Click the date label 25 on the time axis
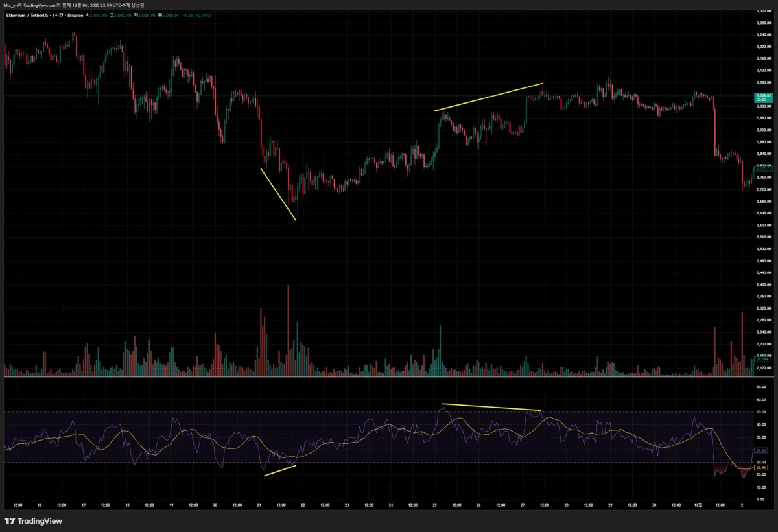Image resolution: width=778 pixels, height=532 pixels. 435,505
